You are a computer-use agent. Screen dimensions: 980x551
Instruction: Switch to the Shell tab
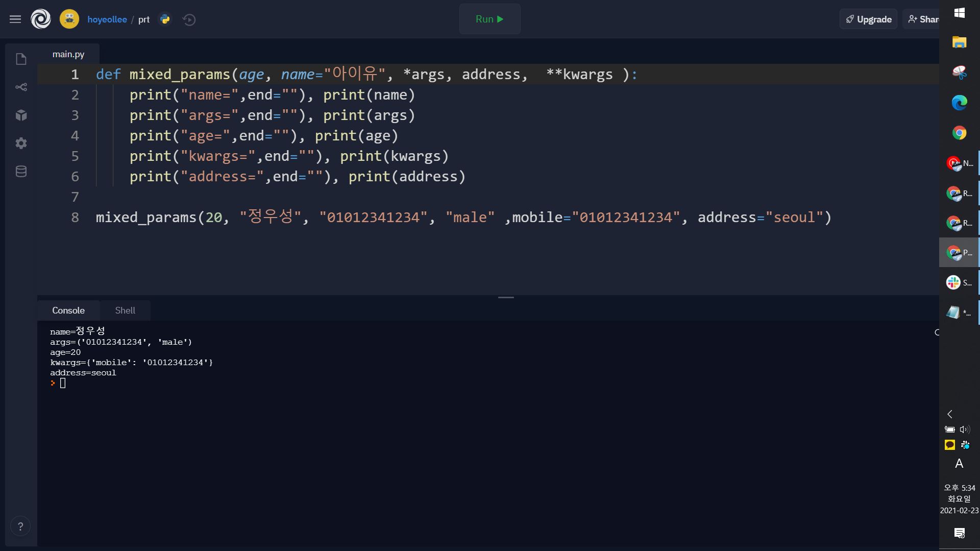(x=125, y=310)
